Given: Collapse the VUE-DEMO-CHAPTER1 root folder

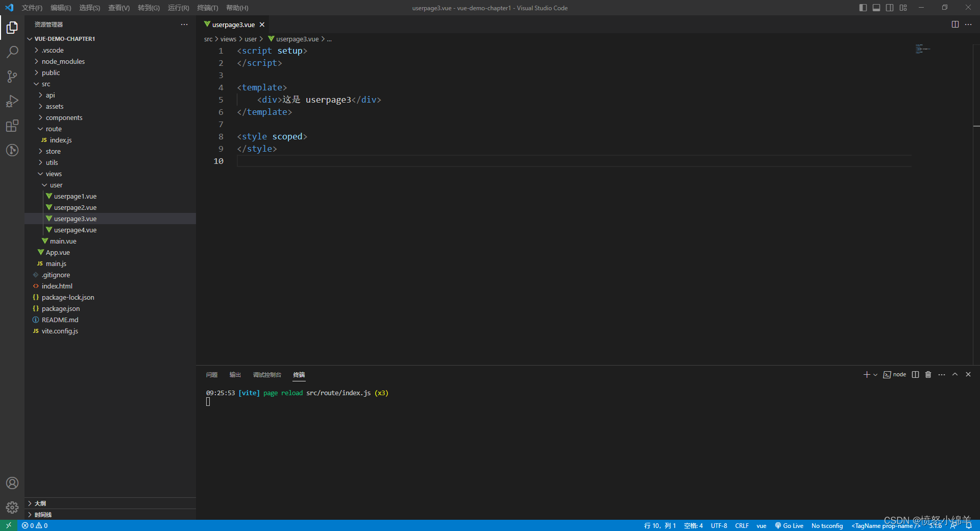Looking at the screenshot, I should point(110,39).
